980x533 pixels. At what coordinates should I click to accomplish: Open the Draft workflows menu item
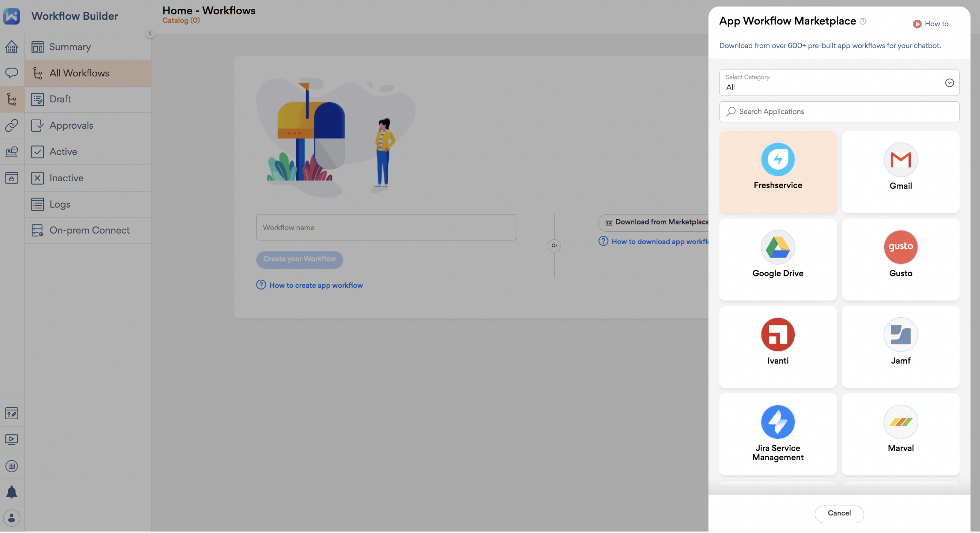click(x=60, y=99)
